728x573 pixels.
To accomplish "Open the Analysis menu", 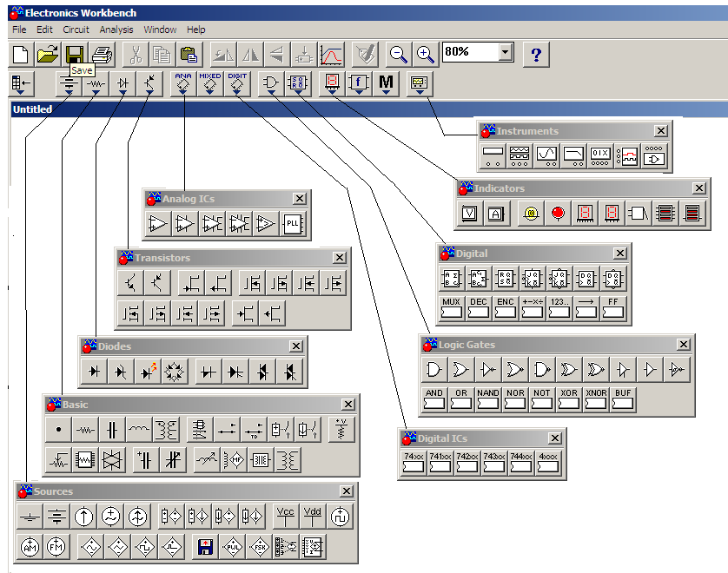I will pyautogui.click(x=116, y=30).
